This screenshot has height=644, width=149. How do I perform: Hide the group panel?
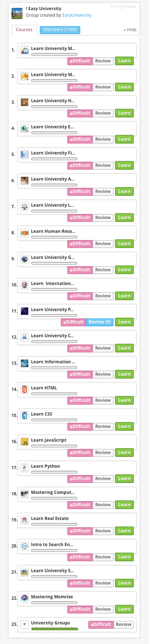click(x=130, y=30)
